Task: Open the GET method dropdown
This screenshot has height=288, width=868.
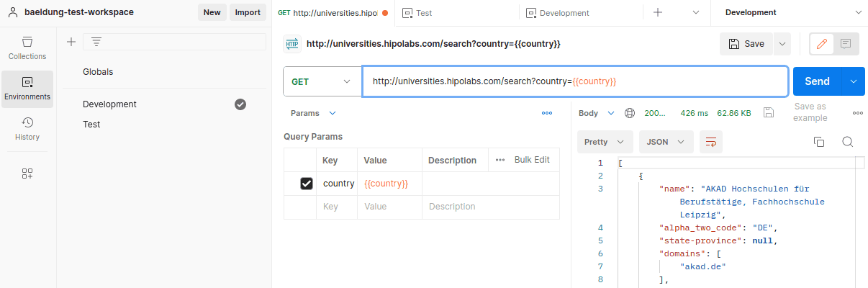Action: click(322, 81)
